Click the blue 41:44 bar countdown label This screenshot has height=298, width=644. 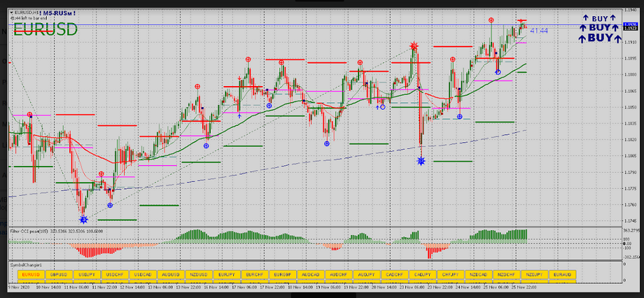(x=539, y=30)
